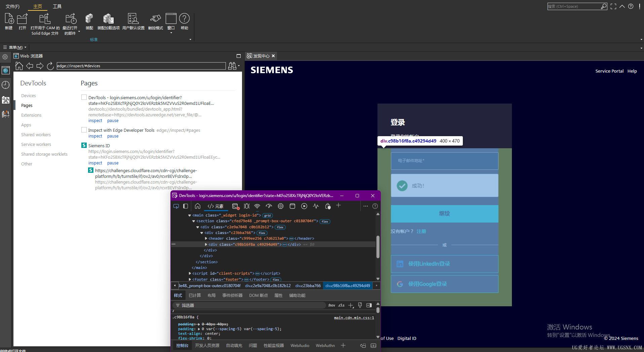Collapse the main _widget login-id node

[190, 216]
